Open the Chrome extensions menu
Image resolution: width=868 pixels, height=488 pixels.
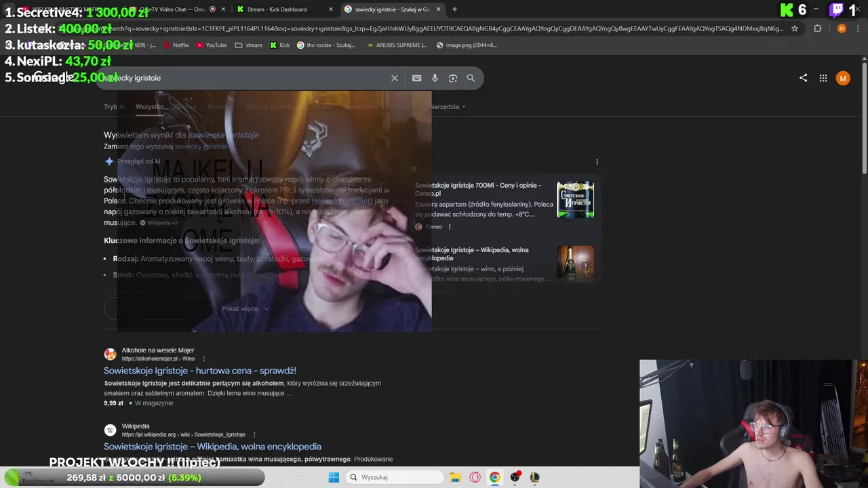coord(817,28)
